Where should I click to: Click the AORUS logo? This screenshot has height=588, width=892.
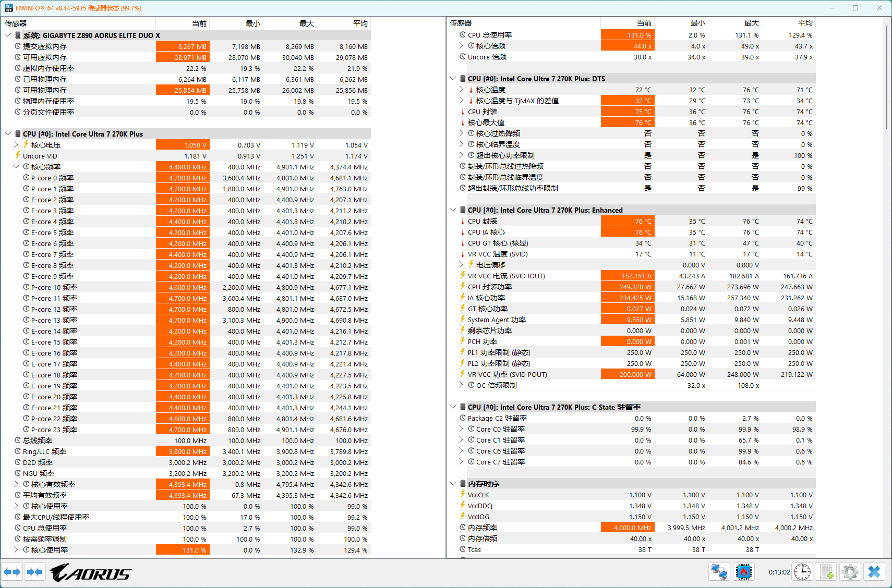(x=91, y=572)
